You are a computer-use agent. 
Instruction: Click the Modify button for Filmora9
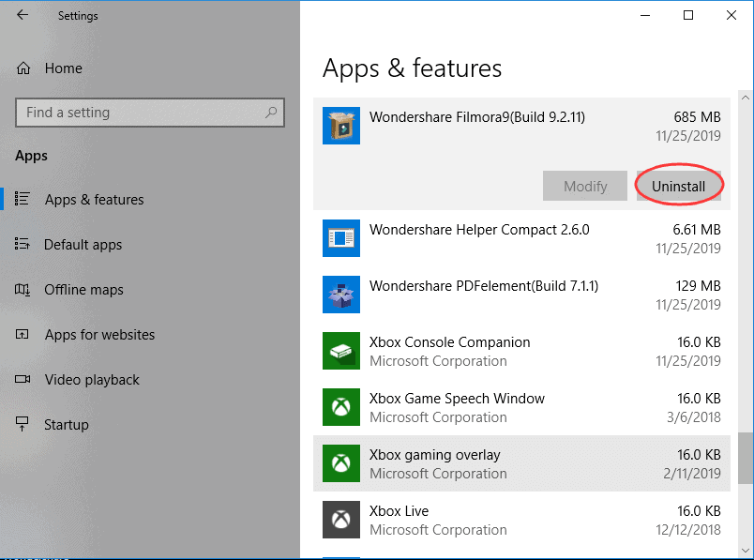coord(585,186)
